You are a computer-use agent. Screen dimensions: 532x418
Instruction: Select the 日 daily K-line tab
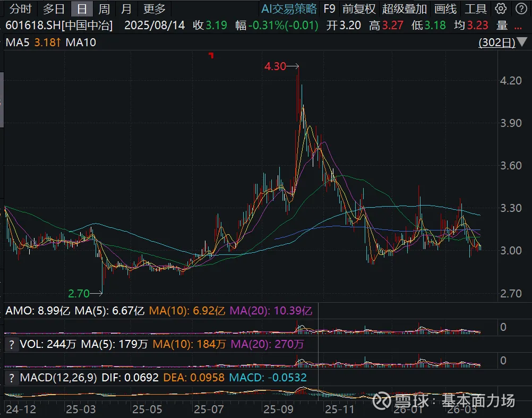82,9
